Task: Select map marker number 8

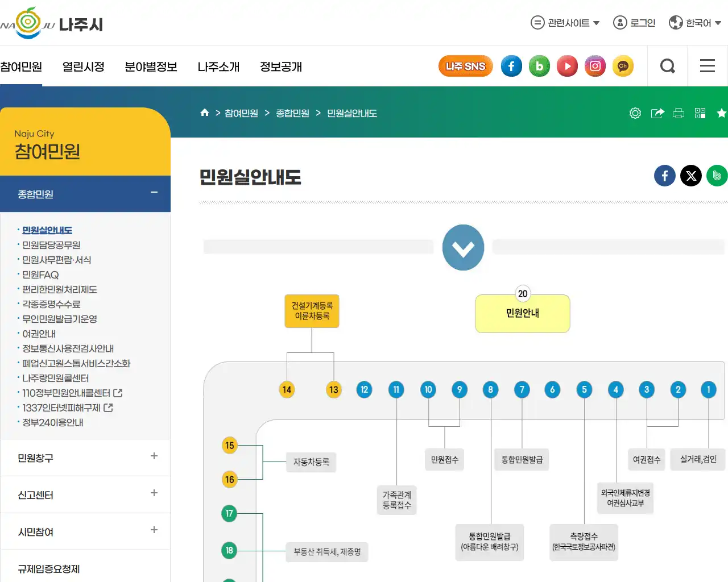Action: coord(490,390)
